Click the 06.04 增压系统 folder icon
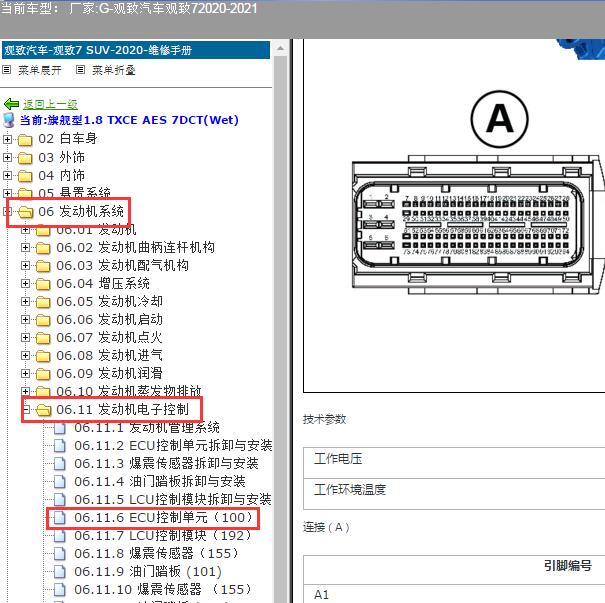The height and width of the screenshot is (603, 605). click(43, 284)
